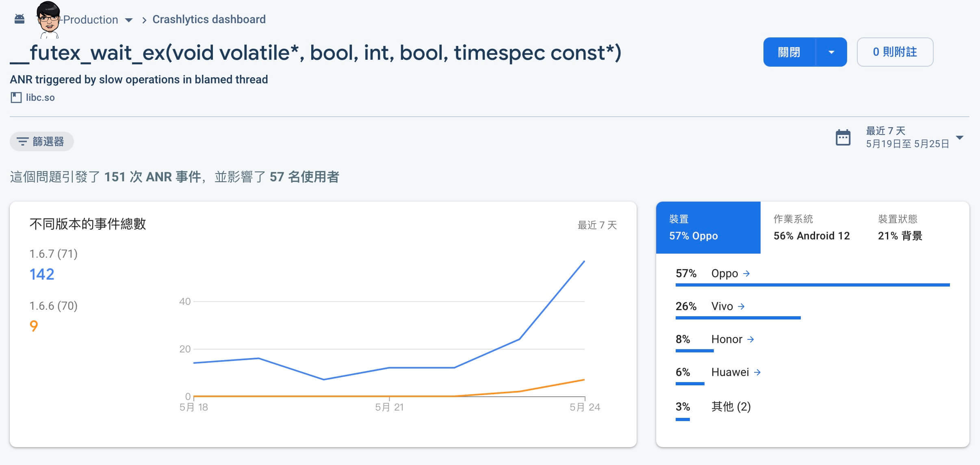980x465 pixels.
Task: Switch to the 作業系統 Android 12 tab
Action: 811,228
